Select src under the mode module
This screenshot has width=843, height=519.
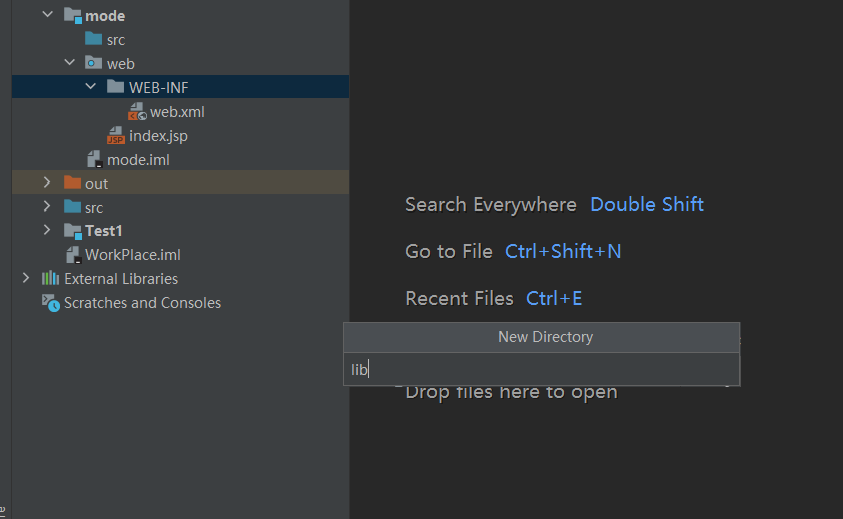pyautogui.click(x=116, y=40)
